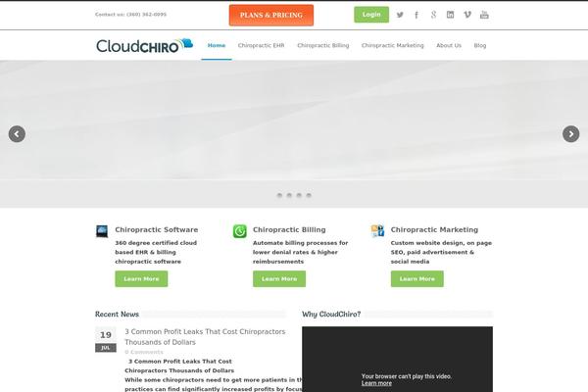Click Learn more link in video player
The image size is (588, 392).
[376, 383]
